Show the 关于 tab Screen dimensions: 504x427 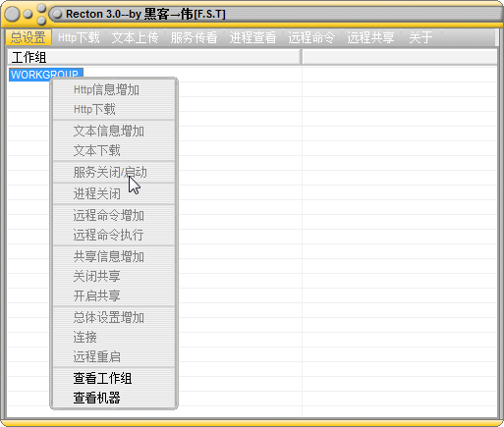point(420,37)
